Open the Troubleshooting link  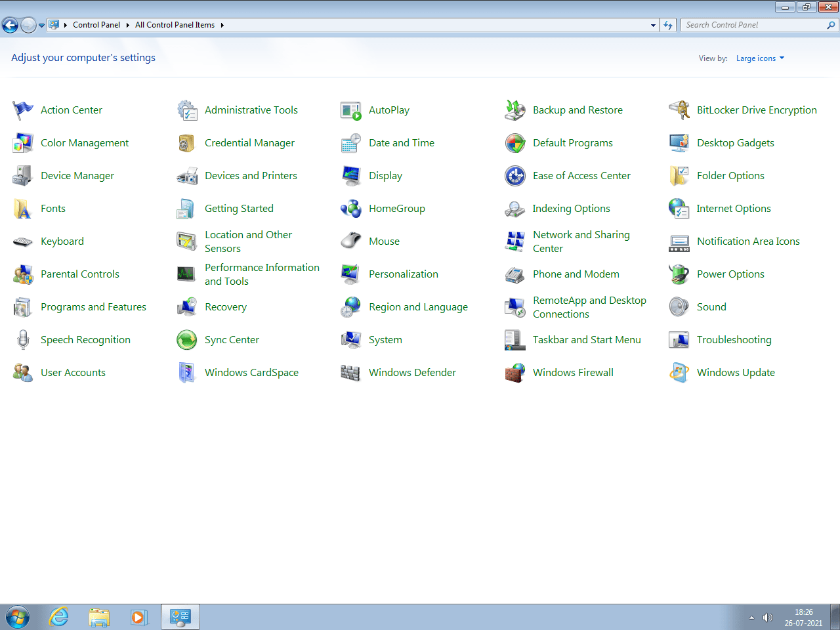[734, 340]
